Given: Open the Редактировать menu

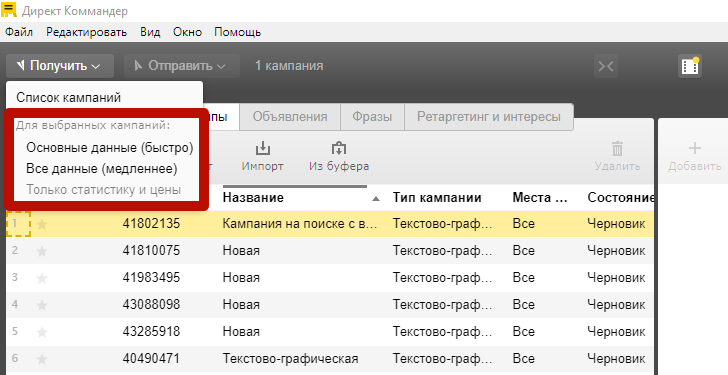Looking at the screenshot, I should (x=86, y=32).
